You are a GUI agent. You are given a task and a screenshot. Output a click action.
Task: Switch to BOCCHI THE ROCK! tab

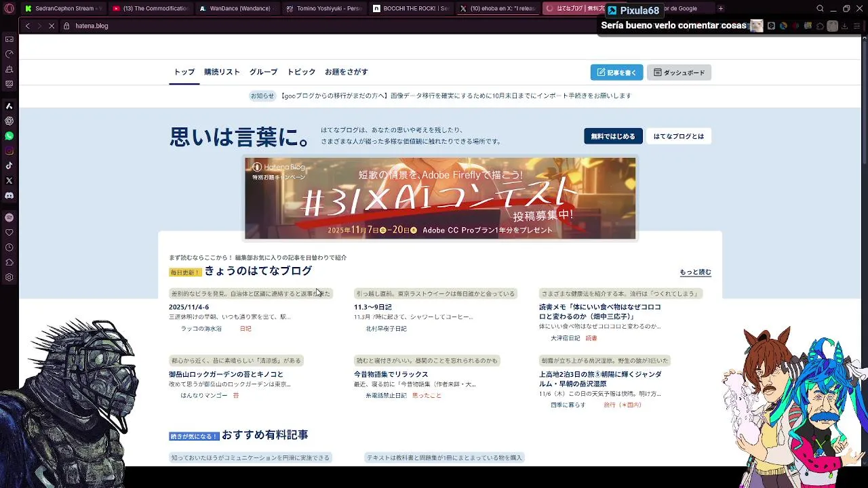[x=411, y=9]
